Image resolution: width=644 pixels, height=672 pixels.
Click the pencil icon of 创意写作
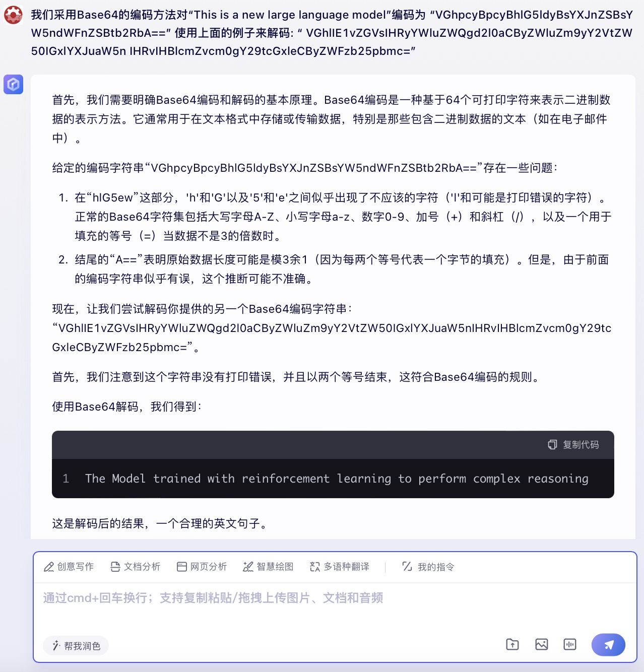[x=49, y=567]
